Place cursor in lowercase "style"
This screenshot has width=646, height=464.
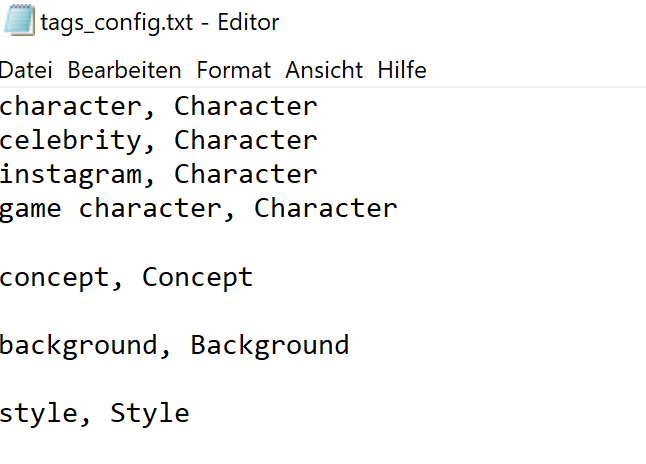[39, 413]
